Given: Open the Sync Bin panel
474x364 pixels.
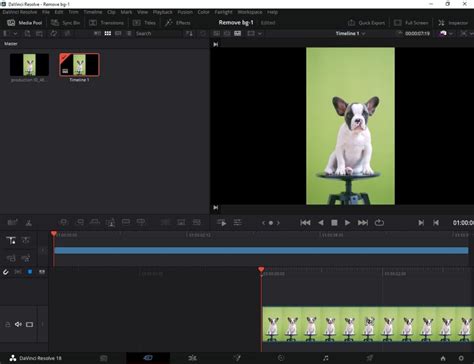Looking at the screenshot, I should click(x=65, y=23).
